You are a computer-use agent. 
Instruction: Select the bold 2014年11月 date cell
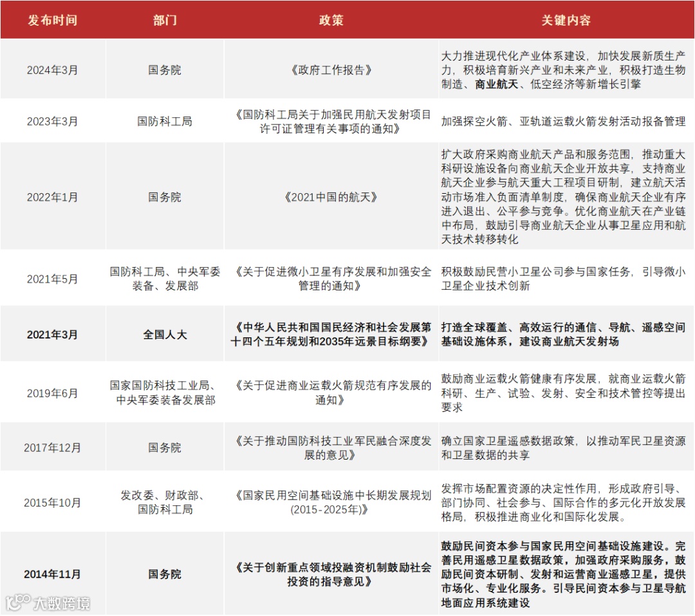(52, 574)
